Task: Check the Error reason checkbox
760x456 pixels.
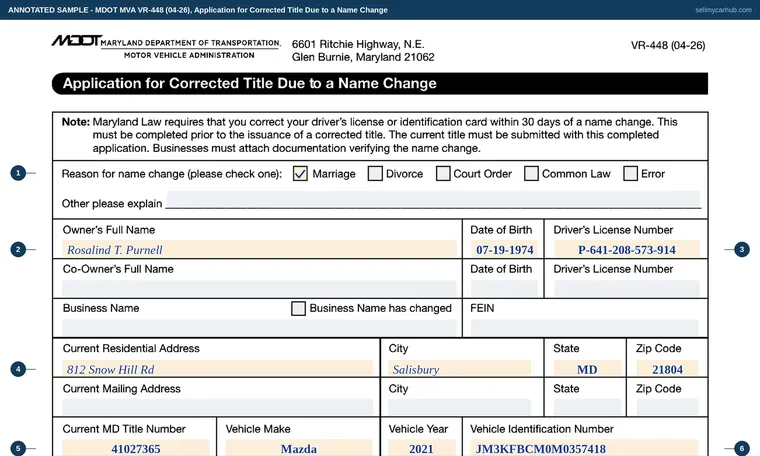Action: 630,173
